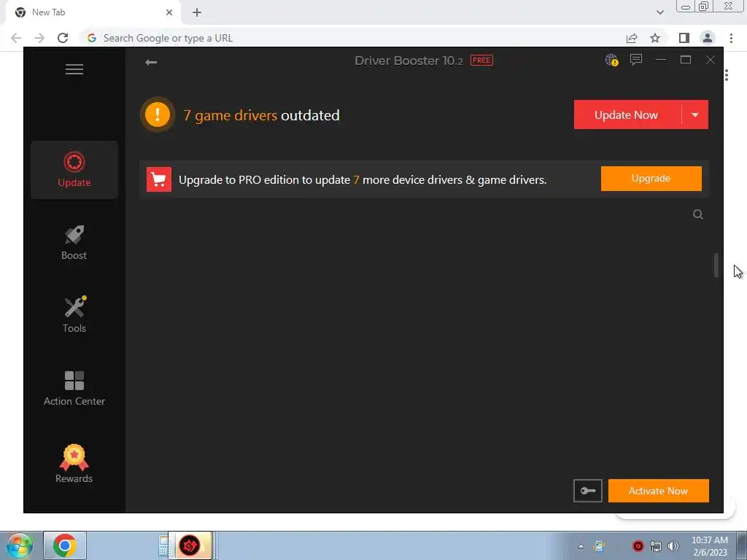The image size is (747, 560).
Task: Click the volume speaker tray icon
Action: (673, 546)
